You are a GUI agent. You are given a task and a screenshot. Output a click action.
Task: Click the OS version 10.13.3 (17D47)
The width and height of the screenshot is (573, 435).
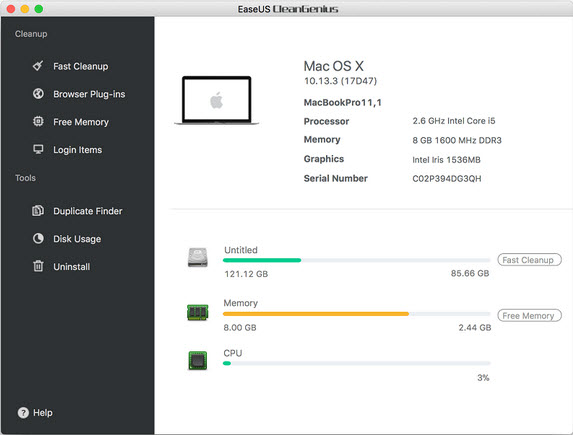point(340,81)
